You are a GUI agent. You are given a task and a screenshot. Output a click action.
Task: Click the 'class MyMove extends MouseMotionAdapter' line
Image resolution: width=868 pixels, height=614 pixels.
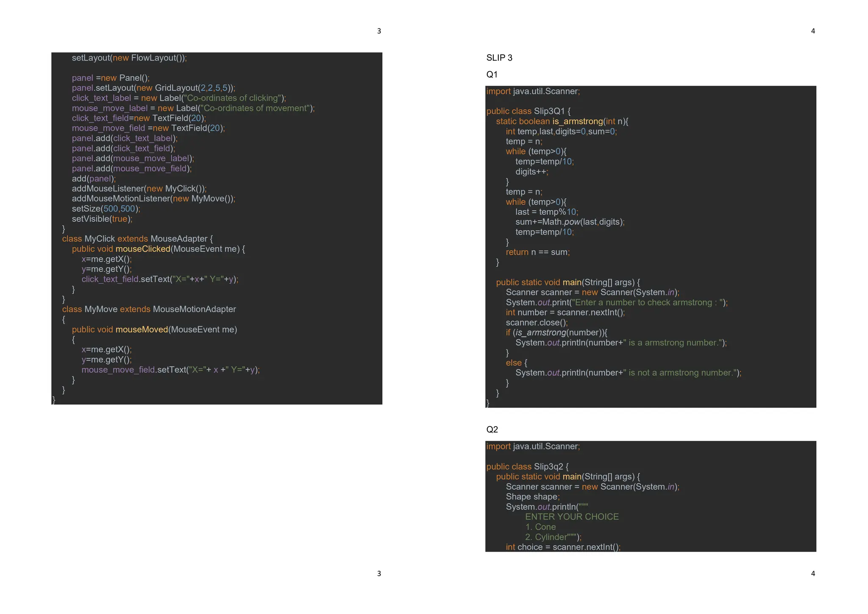point(149,309)
